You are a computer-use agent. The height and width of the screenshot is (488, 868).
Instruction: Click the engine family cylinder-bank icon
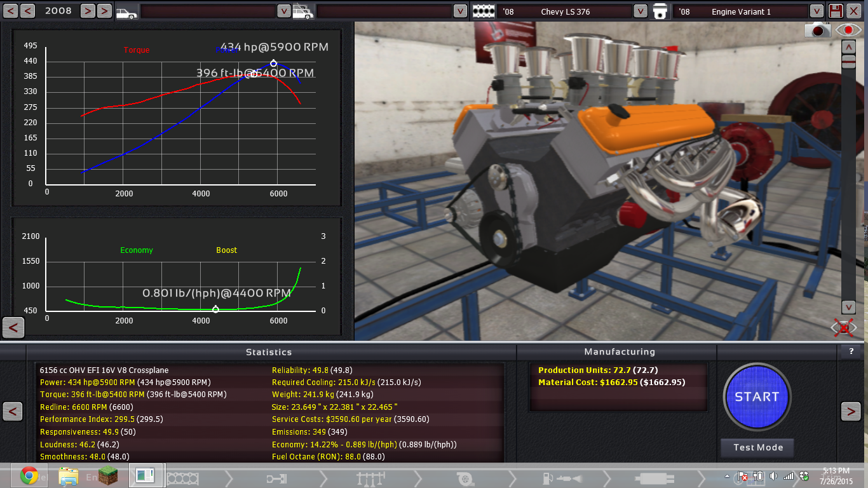[x=483, y=11]
